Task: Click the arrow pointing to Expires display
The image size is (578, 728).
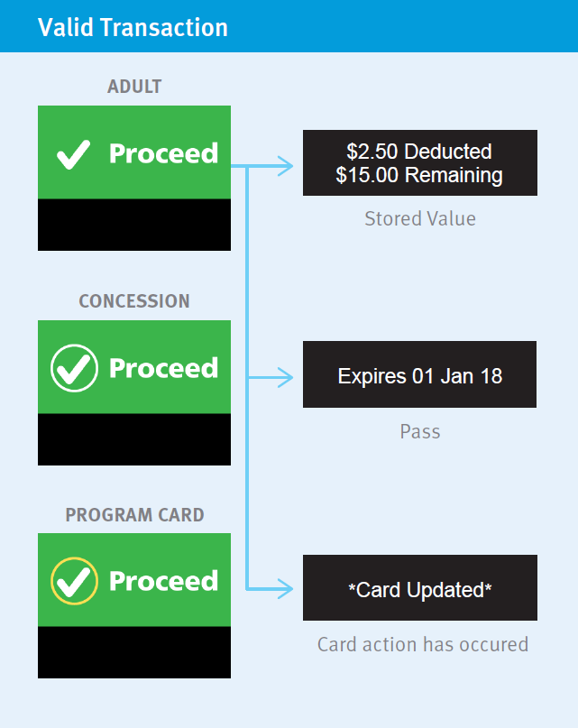Action: coord(283,378)
